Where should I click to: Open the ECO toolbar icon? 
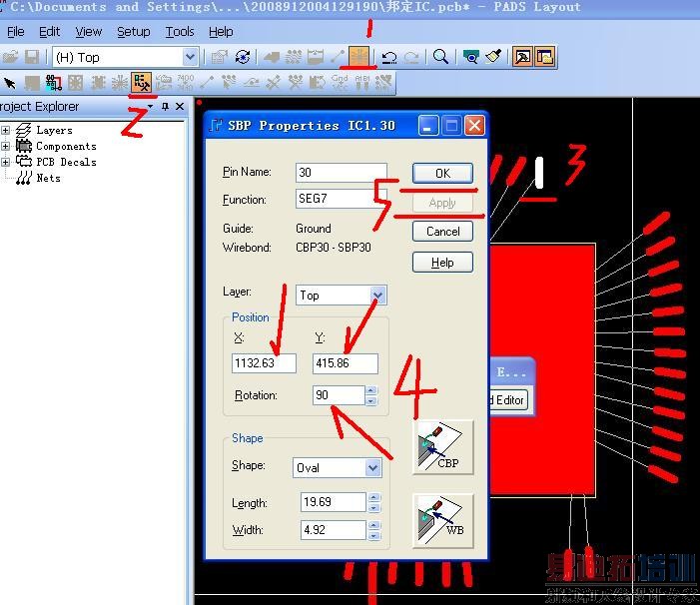(x=338, y=57)
